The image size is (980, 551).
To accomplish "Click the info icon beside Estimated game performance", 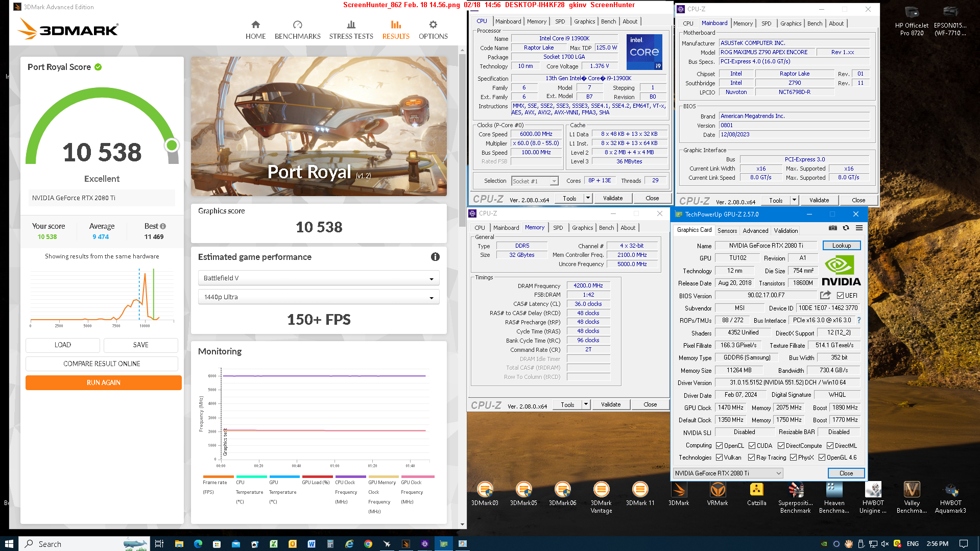I will pyautogui.click(x=435, y=257).
